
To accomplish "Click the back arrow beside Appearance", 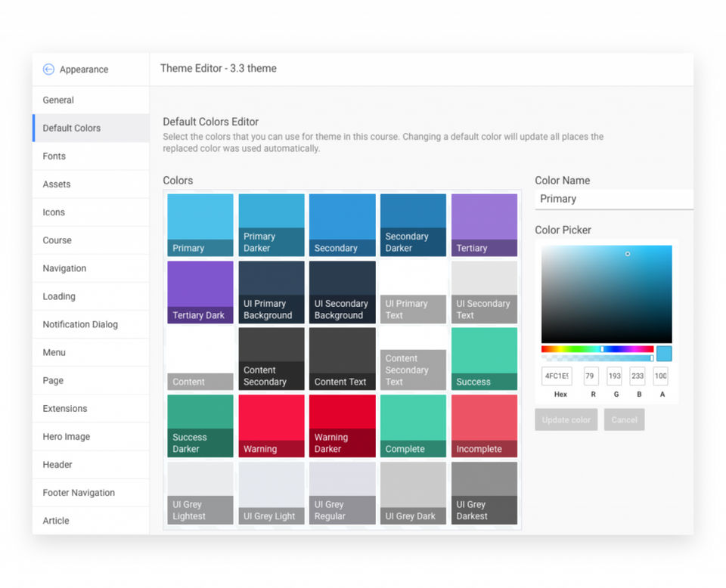I will [x=48, y=70].
